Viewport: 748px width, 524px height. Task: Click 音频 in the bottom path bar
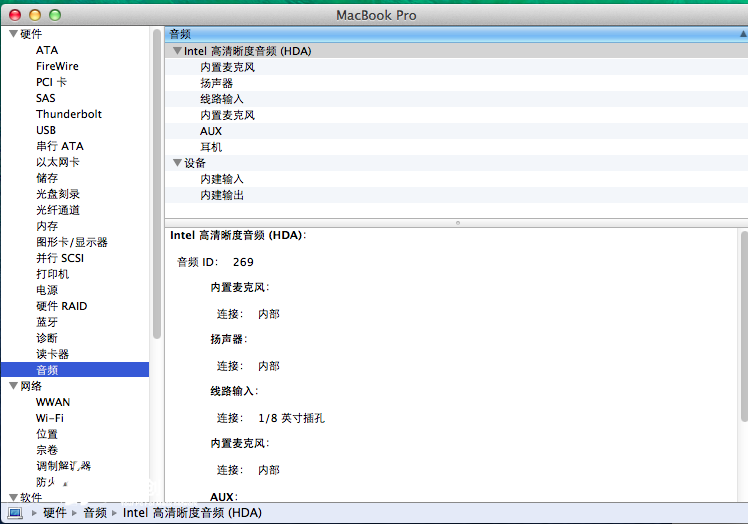point(95,513)
